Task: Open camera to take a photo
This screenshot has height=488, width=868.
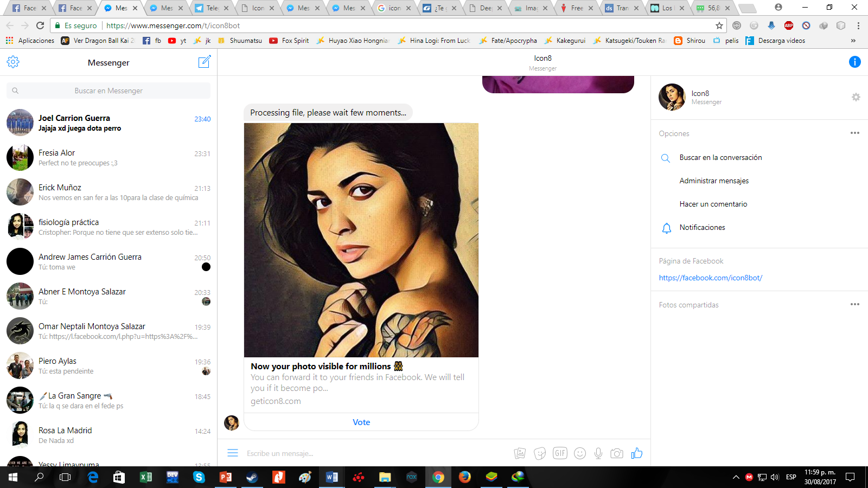Action: 617,453
